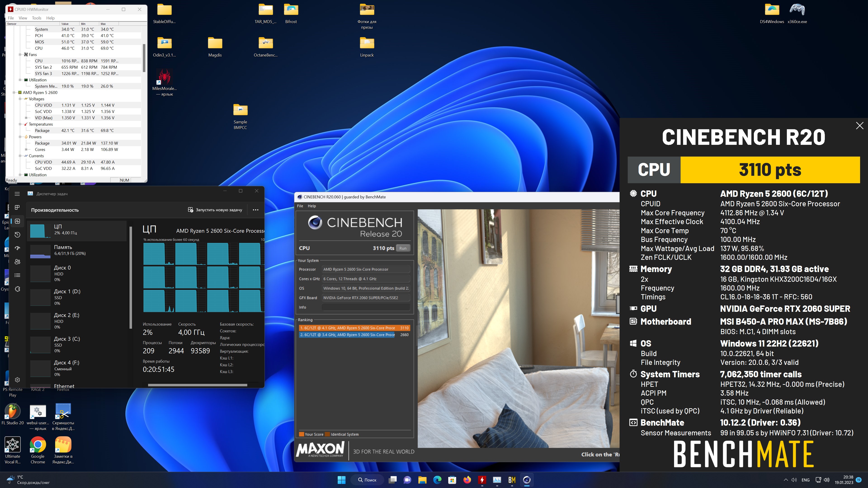
Task: Click Поиск search box on taskbar
Action: [367, 480]
